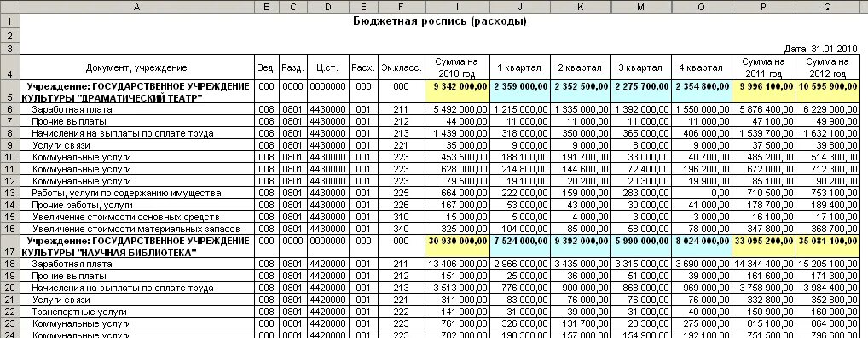Screen dimensions: 868x338
Task: Click cell 13 406 000,00
Action: click(457, 264)
